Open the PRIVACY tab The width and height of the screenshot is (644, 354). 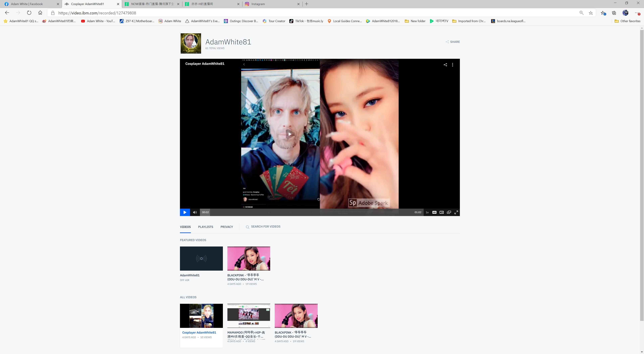[227, 227]
